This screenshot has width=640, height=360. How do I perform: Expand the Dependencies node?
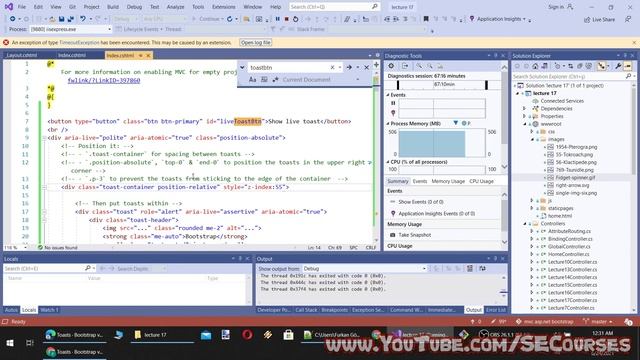(524, 109)
